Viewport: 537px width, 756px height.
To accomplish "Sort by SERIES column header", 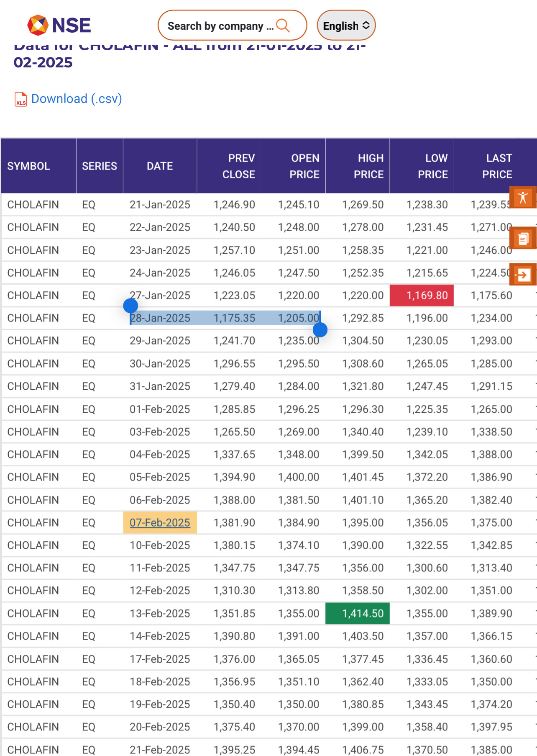I will (100, 166).
